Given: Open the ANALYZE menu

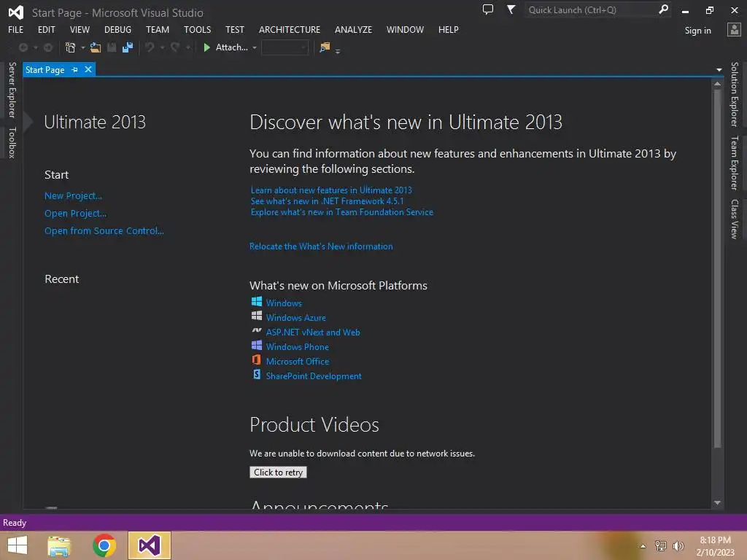Looking at the screenshot, I should pyautogui.click(x=354, y=29).
